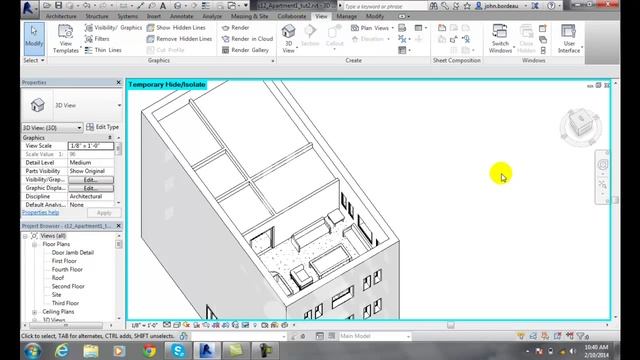Collapse the Graphics properties group
The image size is (640, 360).
pos(110,138)
